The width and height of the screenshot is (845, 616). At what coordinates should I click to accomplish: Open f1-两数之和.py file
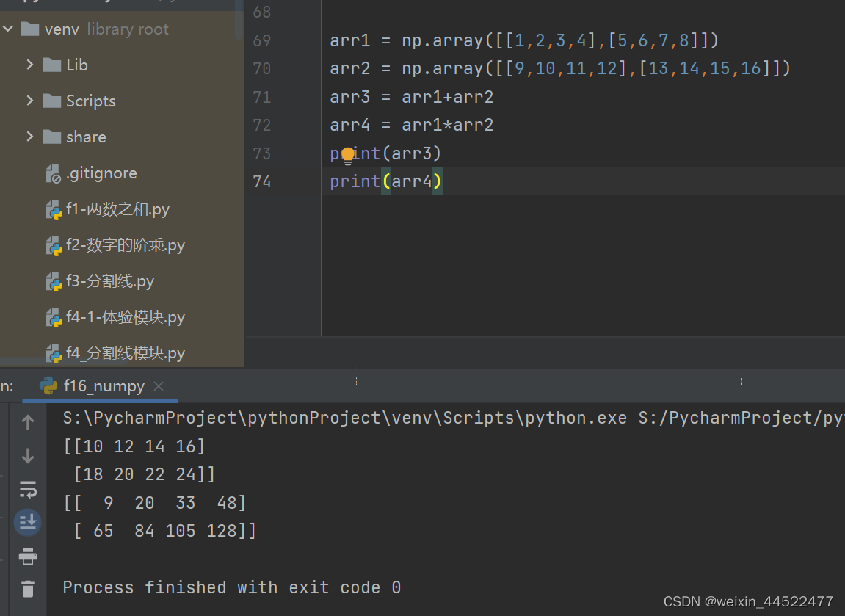click(117, 209)
